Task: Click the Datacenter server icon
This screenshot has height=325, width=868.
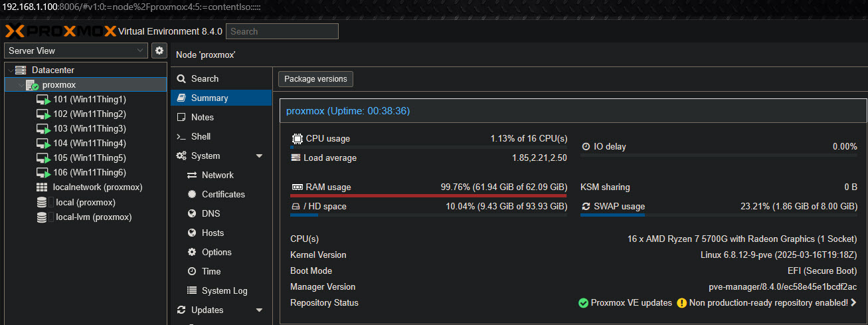Action: (21, 70)
